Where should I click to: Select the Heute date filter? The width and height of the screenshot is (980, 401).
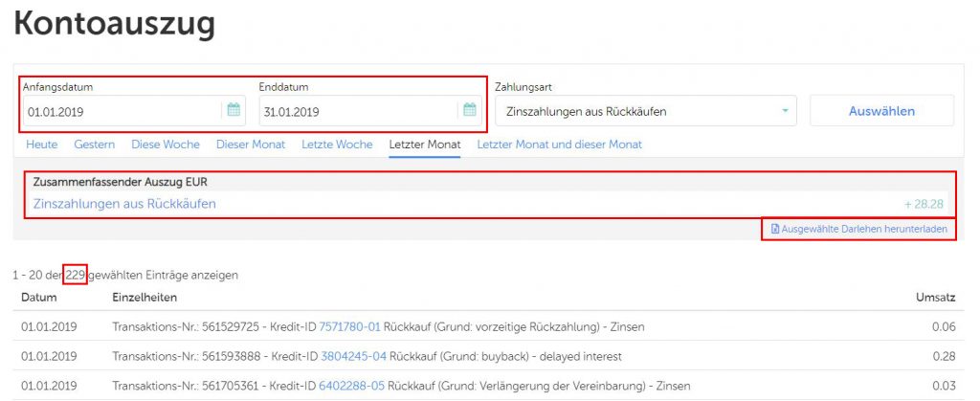(42, 145)
